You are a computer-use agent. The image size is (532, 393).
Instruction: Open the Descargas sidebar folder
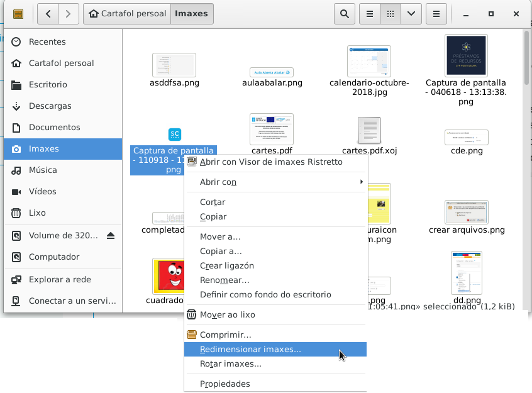(50, 106)
